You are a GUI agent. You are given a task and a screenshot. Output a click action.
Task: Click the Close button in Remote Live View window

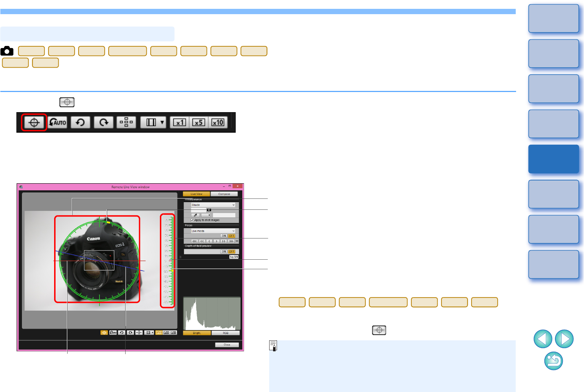[x=227, y=345]
